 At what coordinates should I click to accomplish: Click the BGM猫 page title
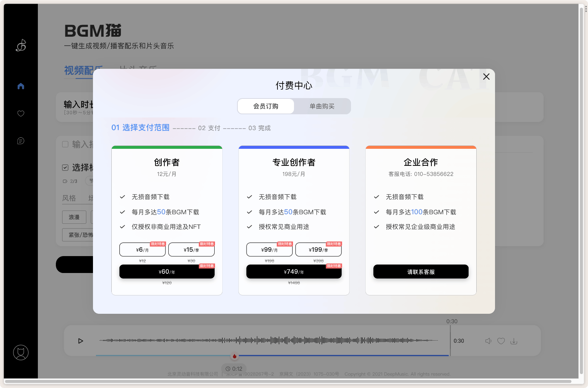(x=93, y=31)
